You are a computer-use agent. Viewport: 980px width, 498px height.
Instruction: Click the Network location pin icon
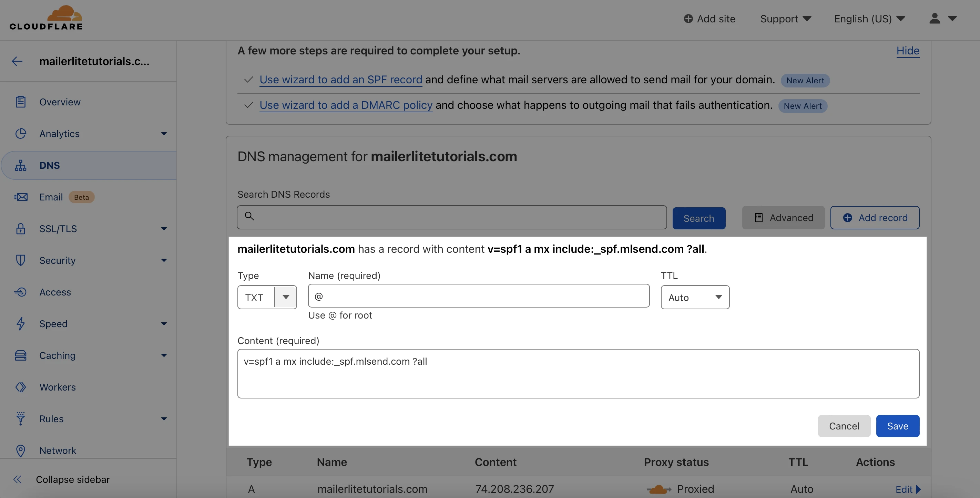pyautogui.click(x=21, y=450)
